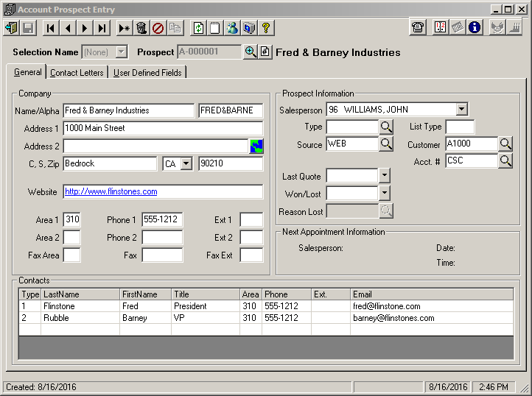The image size is (532, 396).
Task: Click the fred@flinstone.com email cell
Action: point(432,306)
